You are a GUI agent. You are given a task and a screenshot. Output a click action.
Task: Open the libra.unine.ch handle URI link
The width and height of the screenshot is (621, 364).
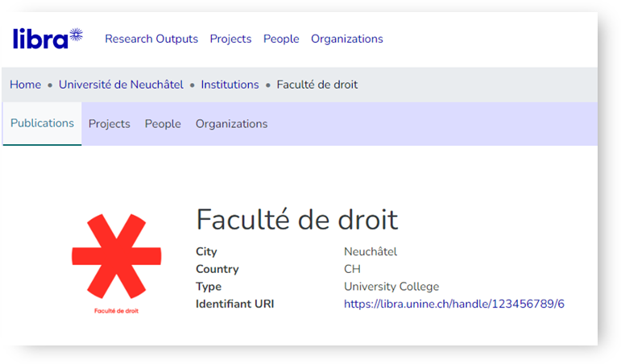(453, 304)
